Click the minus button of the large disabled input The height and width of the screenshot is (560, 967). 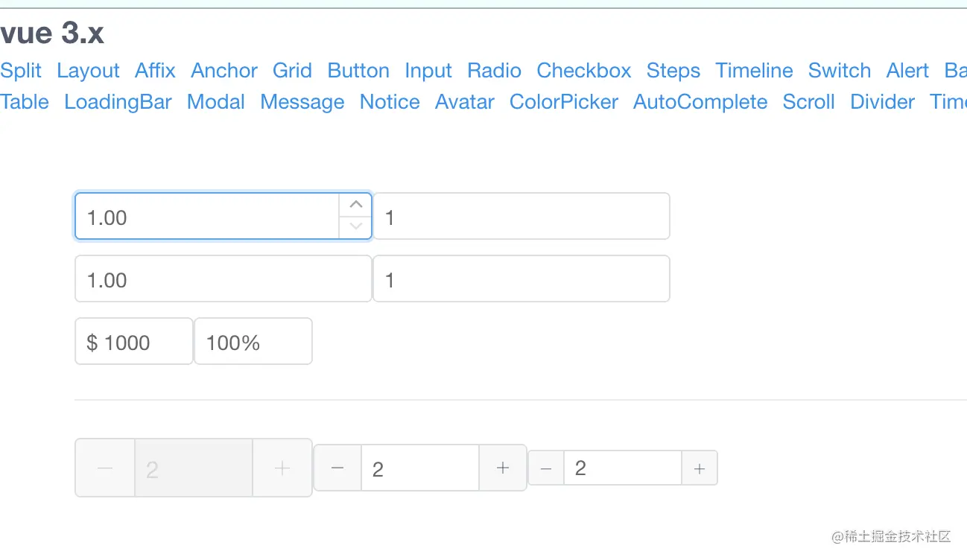(105, 468)
